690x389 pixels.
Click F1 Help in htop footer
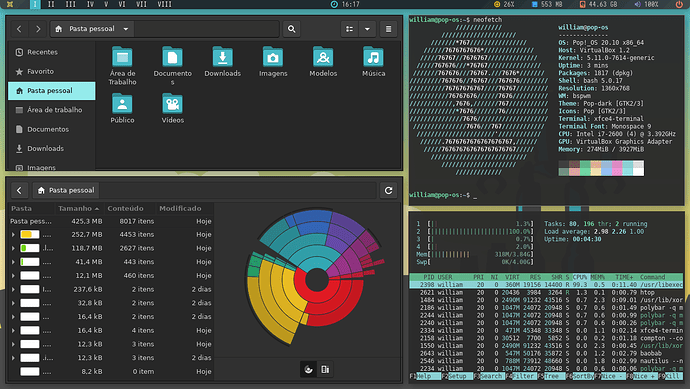pyautogui.click(x=424, y=377)
